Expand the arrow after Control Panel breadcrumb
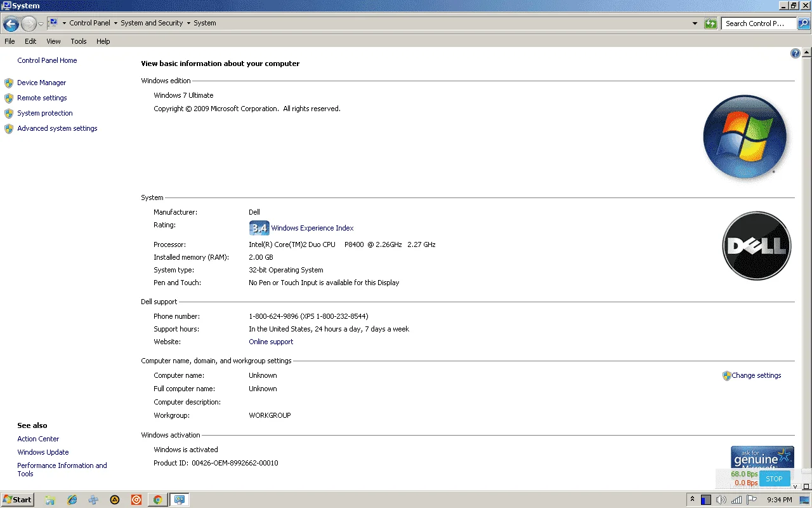This screenshot has height=508, width=812. click(x=115, y=23)
